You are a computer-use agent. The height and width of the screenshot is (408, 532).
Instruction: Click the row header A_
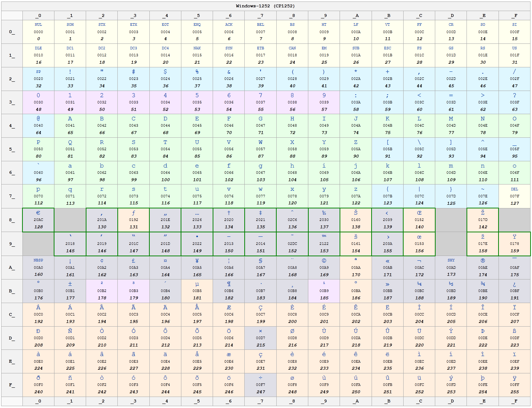coord(12,267)
